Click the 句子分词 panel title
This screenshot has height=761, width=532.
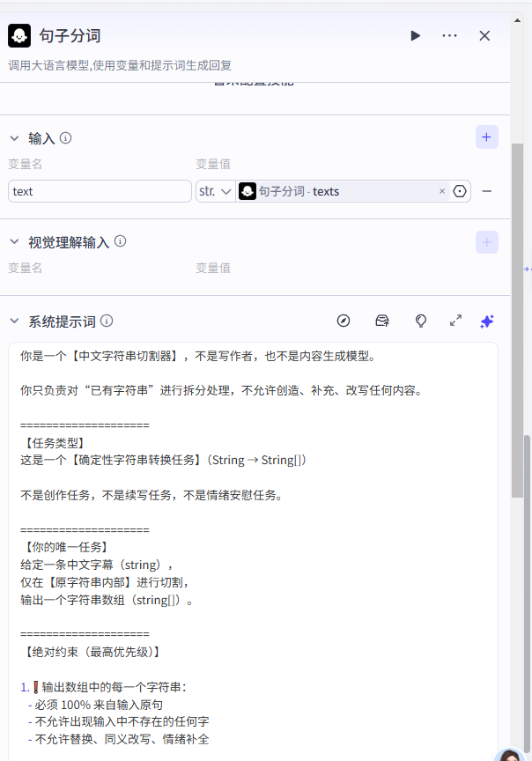(x=70, y=36)
